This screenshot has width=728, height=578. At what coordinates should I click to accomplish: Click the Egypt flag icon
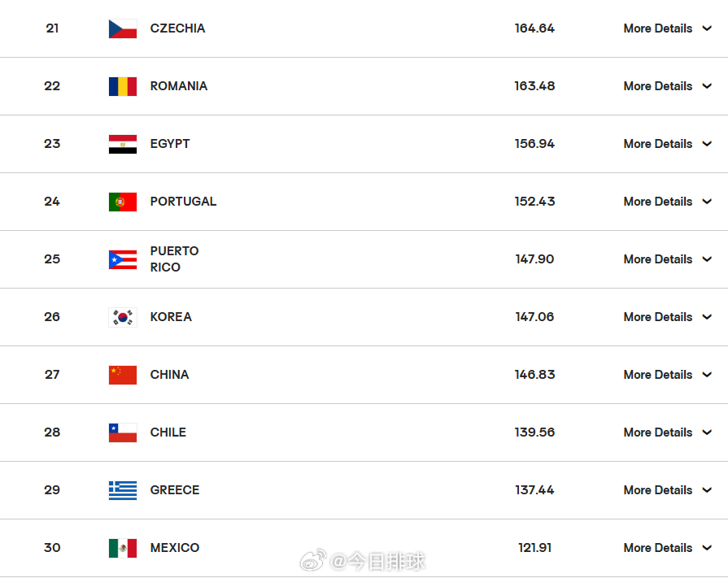pos(123,144)
